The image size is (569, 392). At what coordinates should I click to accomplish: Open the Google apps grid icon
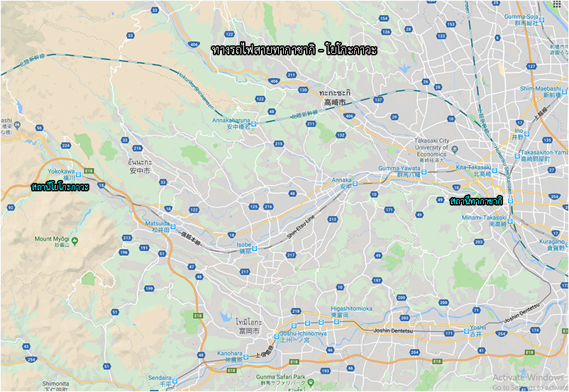557,4
